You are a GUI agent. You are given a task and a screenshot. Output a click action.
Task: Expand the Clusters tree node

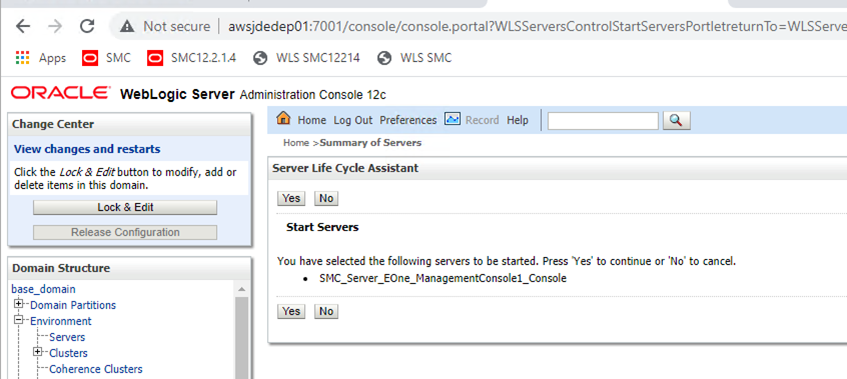[x=38, y=352]
